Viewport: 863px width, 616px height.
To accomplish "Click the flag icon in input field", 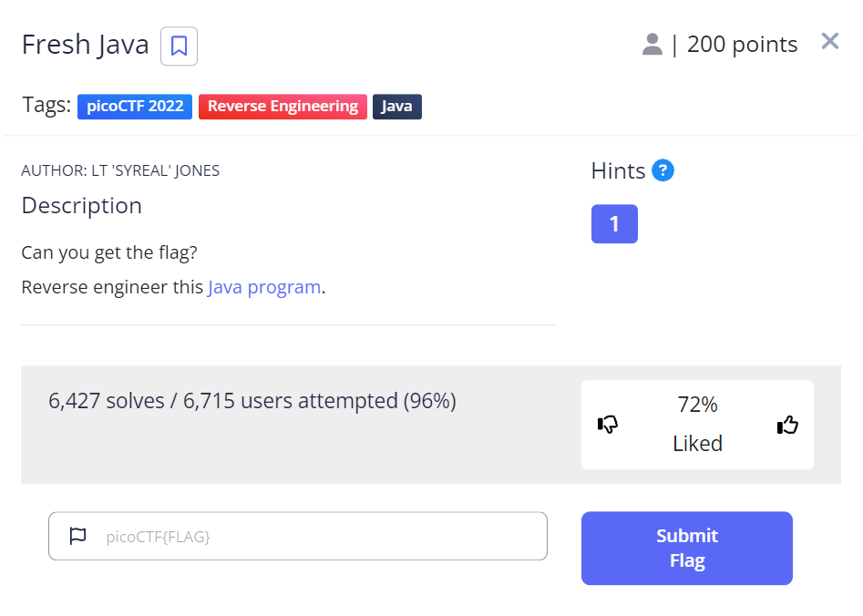I will tap(78, 536).
